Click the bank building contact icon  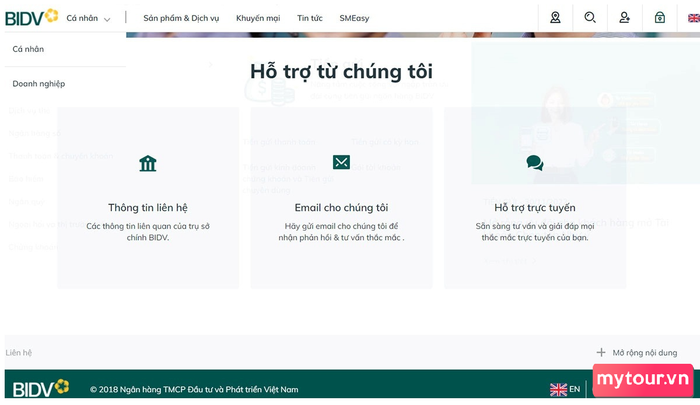click(148, 163)
